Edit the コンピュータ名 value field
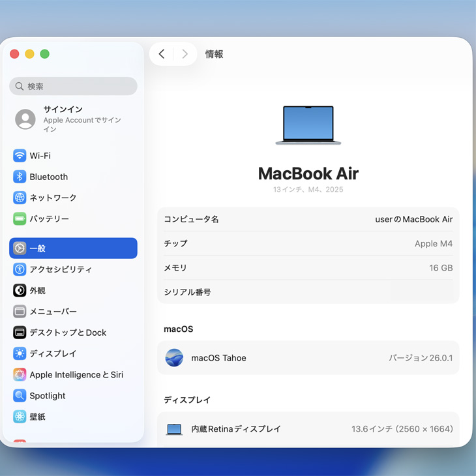 coord(413,220)
